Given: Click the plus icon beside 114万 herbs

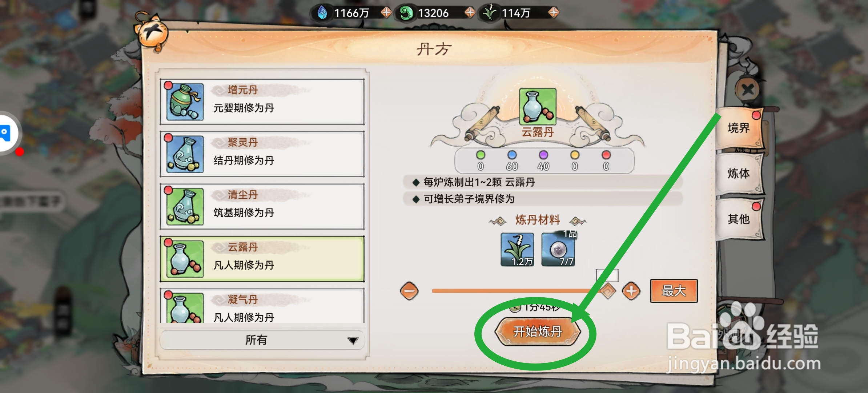Looking at the screenshot, I should pos(554,13).
